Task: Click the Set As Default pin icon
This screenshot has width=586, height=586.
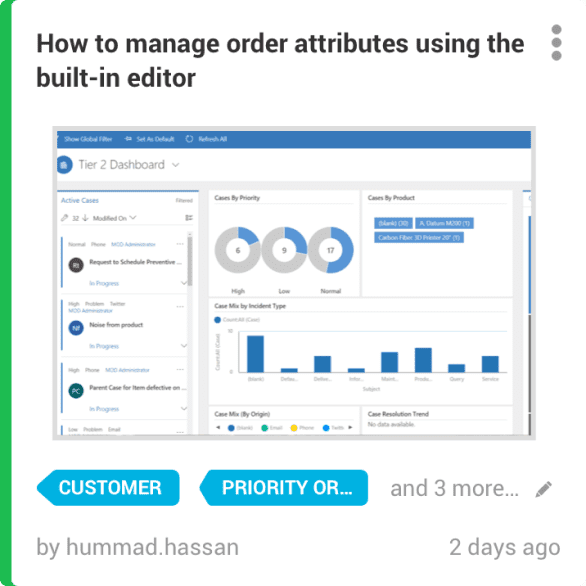Action: point(128,139)
